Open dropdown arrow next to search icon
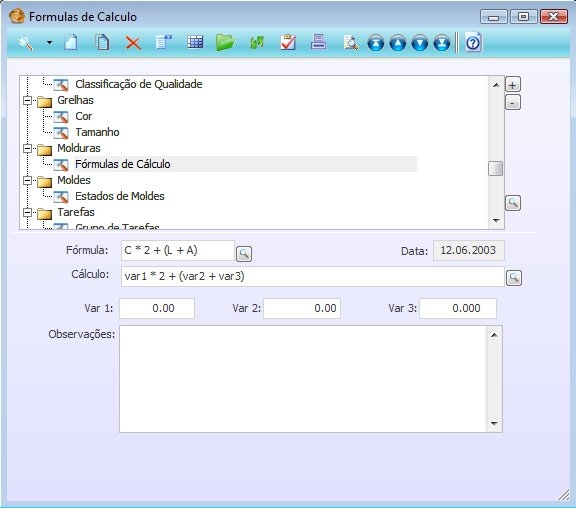The image size is (576, 508). tap(49, 43)
